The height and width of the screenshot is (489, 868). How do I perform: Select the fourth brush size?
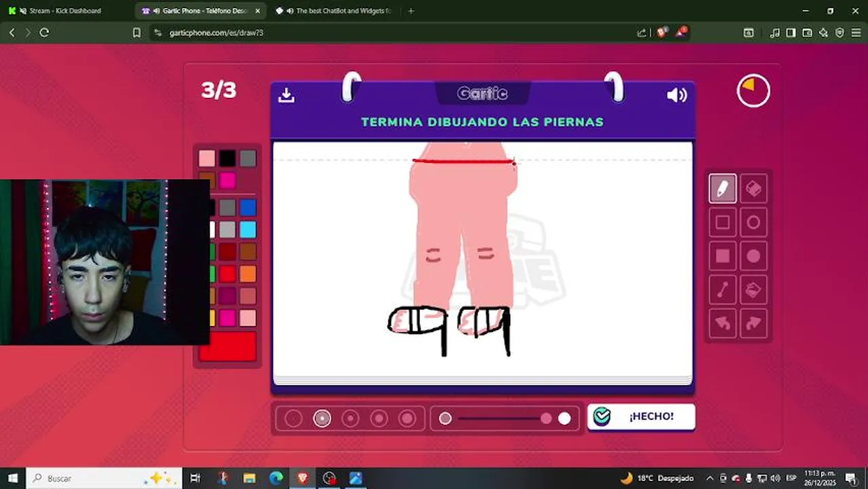click(379, 418)
